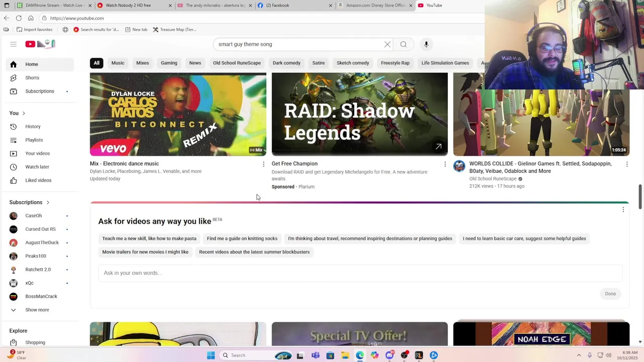Open options for Ask for videos panel
Viewport: 644px width, 362px height.
tap(623, 210)
